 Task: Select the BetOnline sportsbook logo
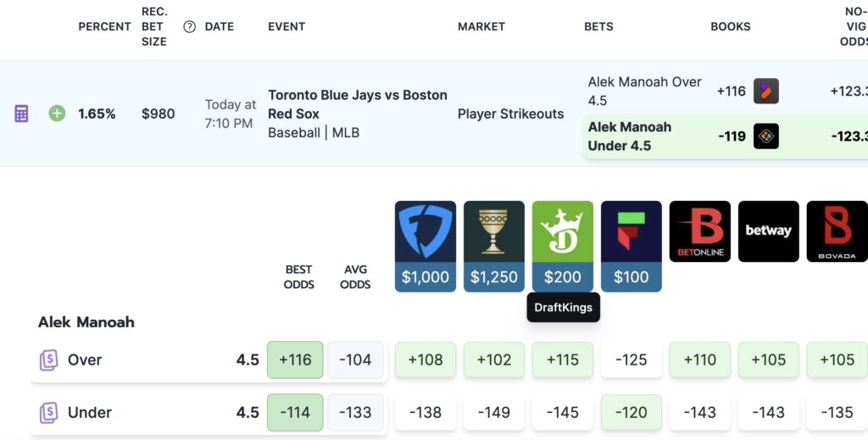coord(699,231)
